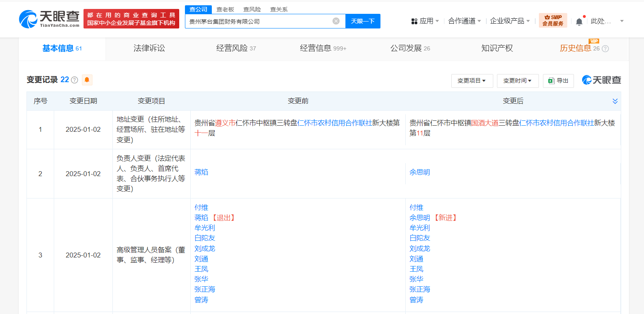Select the 查关系 search tab
644x314 pixels.
[279, 9]
